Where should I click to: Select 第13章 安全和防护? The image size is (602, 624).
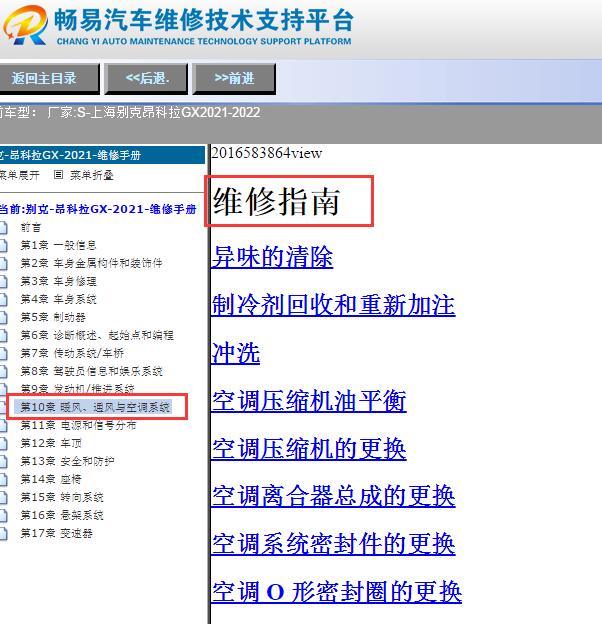pyautogui.click(x=67, y=461)
